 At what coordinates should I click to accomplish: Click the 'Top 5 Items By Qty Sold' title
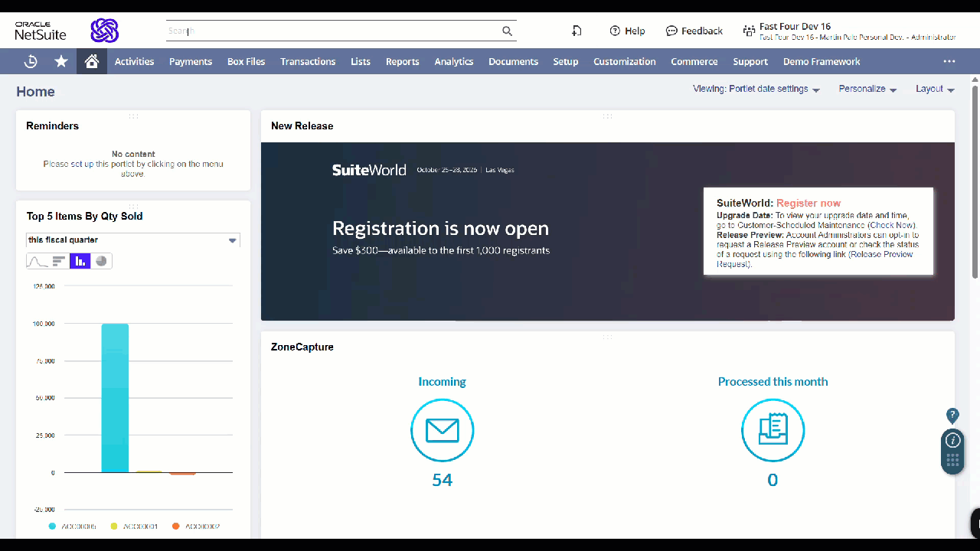tap(85, 216)
